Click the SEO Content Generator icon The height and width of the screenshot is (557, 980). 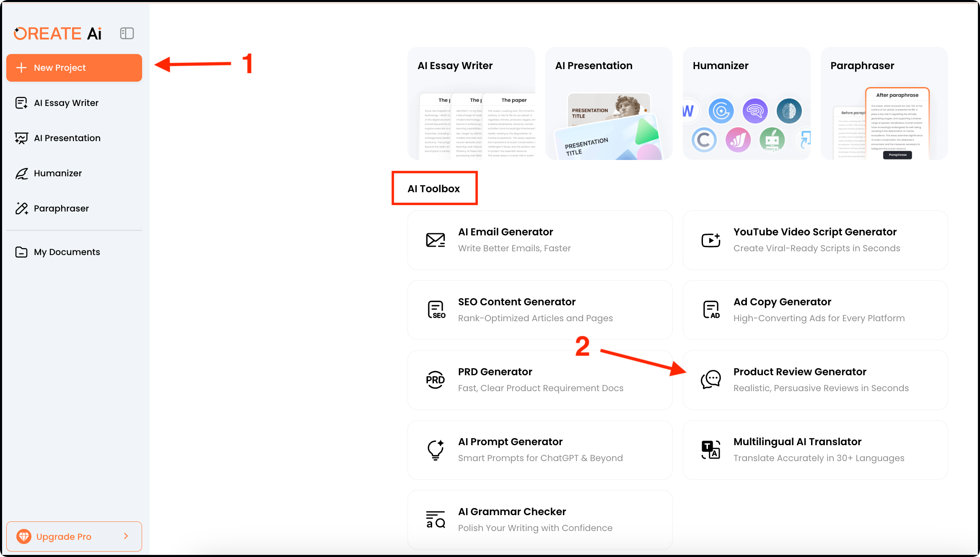pyautogui.click(x=436, y=310)
